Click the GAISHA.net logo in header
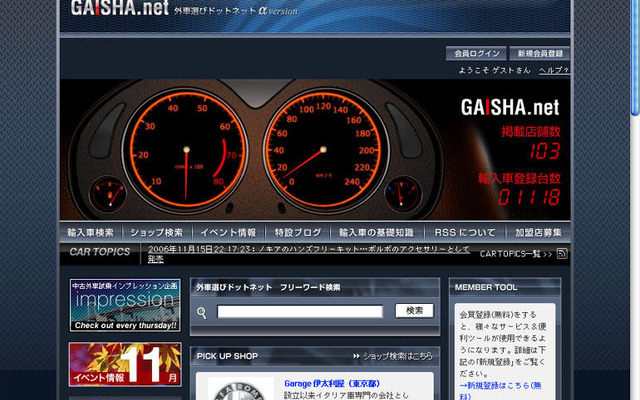The height and width of the screenshot is (400, 640). point(120,8)
